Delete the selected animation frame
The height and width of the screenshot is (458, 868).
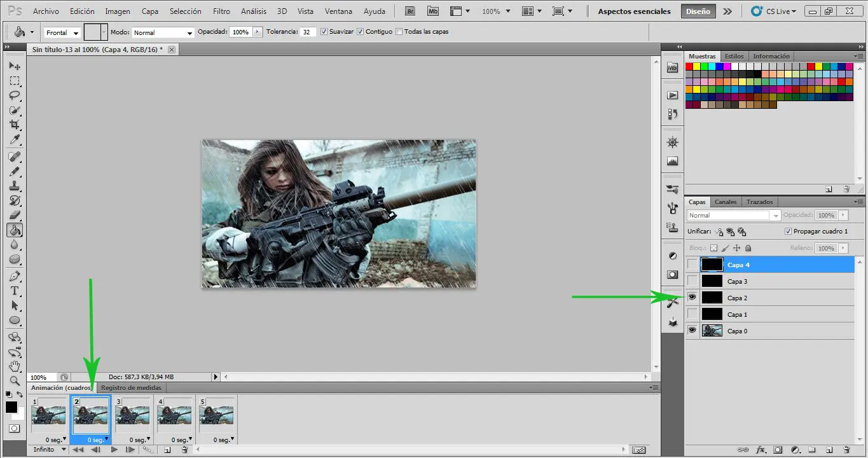click(x=184, y=450)
